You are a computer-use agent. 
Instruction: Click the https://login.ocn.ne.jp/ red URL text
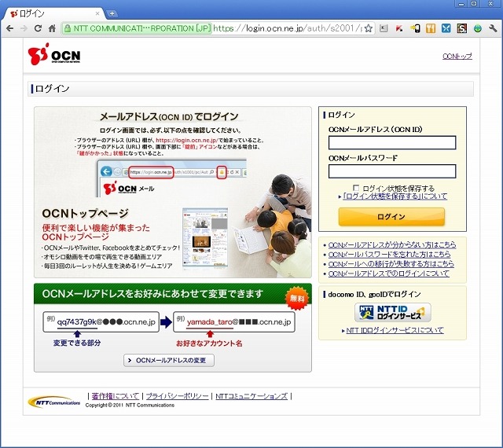[187, 140]
